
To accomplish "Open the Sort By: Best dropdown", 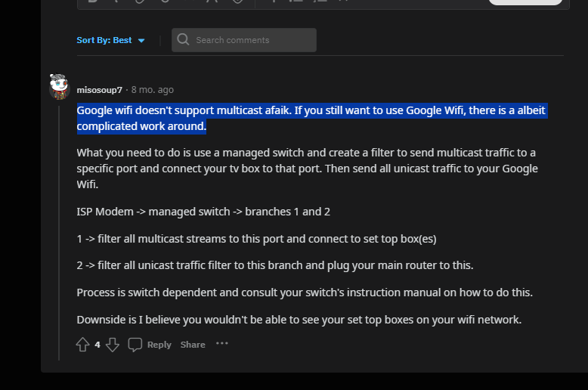I will click(110, 40).
